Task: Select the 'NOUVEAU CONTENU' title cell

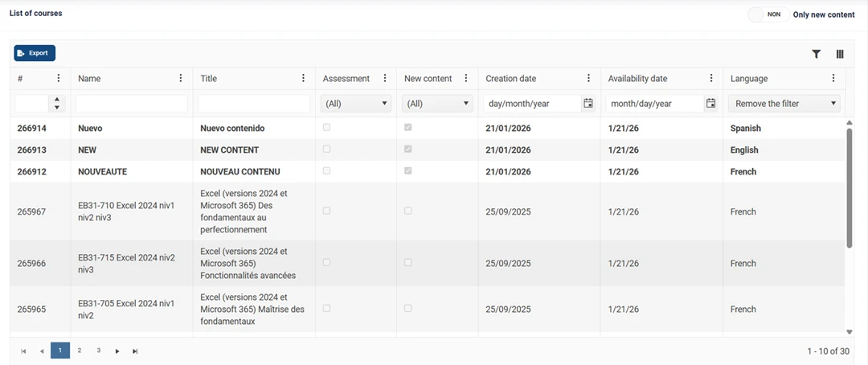Action: pyautogui.click(x=254, y=172)
